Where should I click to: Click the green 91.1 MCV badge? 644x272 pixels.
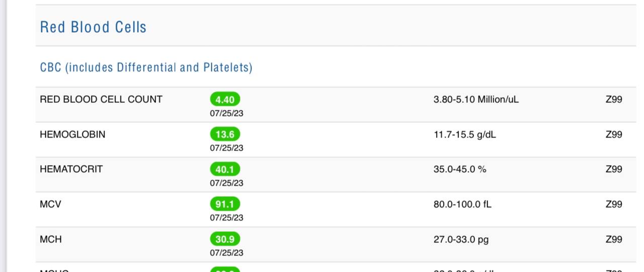point(225,204)
